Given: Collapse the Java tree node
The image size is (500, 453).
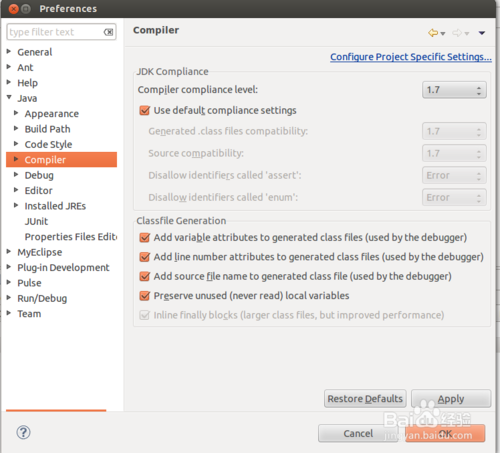Looking at the screenshot, I should point(9,97).
